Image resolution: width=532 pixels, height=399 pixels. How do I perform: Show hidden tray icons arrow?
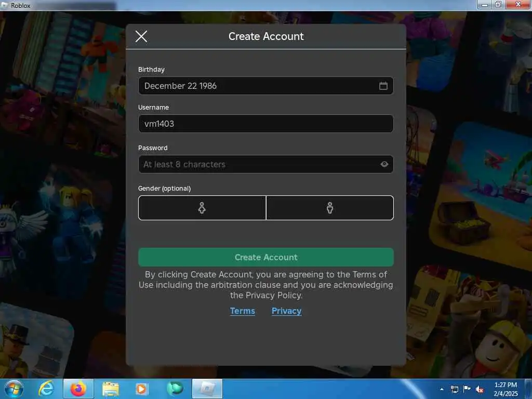pyautogui.click(x=442, y=389)
